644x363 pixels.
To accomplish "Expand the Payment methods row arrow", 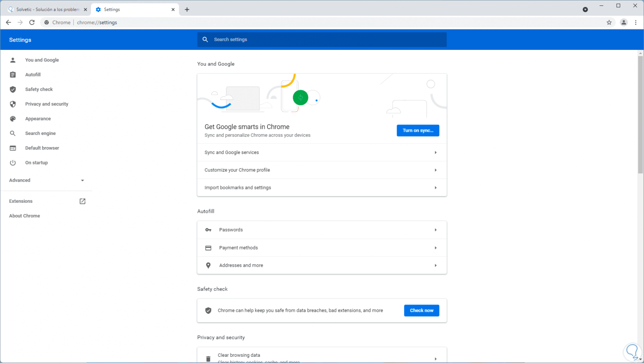I will 436,248.
